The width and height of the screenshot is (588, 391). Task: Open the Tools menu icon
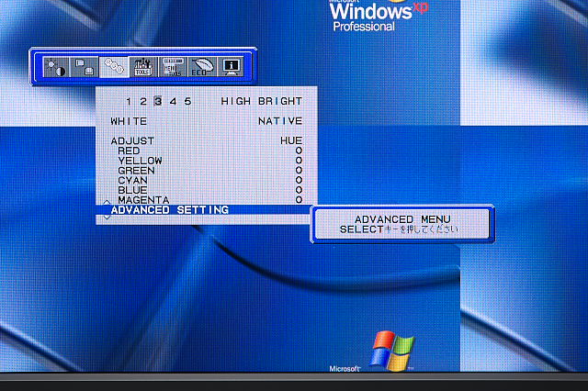click(x=142, y=67)
